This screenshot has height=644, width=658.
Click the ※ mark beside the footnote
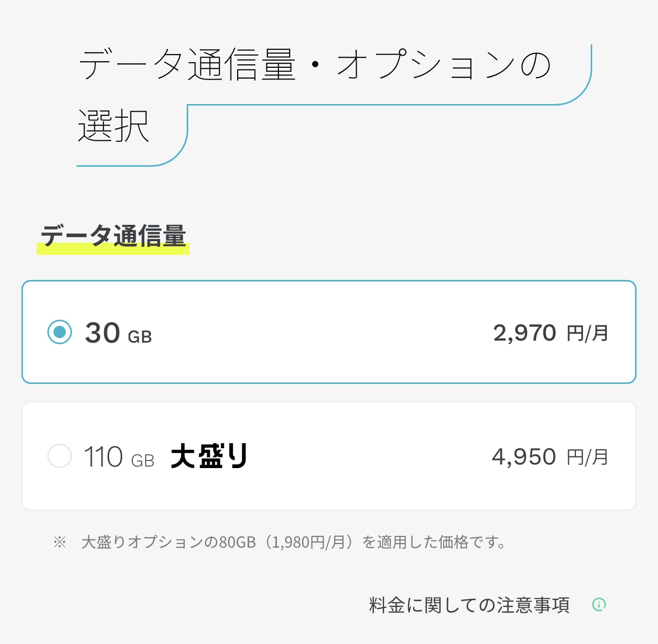[60, 542]
